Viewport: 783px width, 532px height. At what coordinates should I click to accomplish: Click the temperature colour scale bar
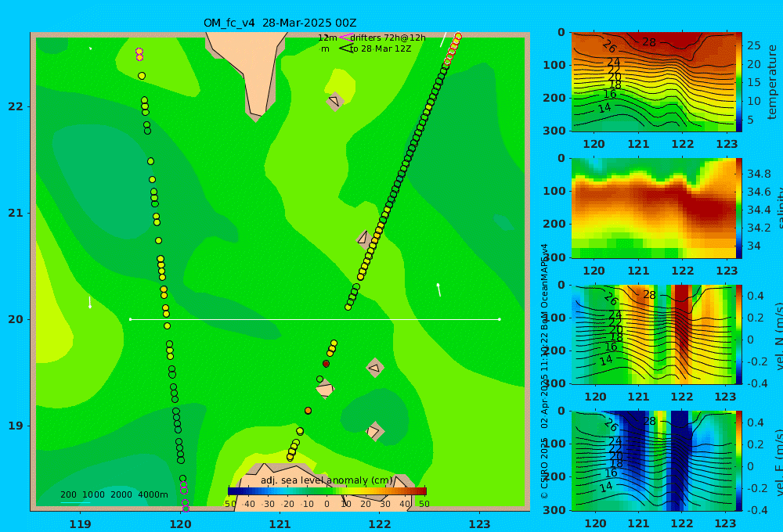point(739,82)
